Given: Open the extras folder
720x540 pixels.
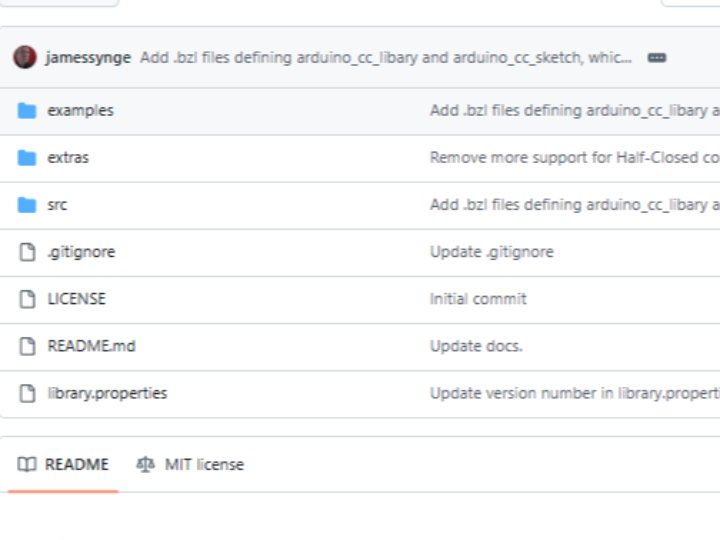Looking at the screenshot, I should coord(68,157).
